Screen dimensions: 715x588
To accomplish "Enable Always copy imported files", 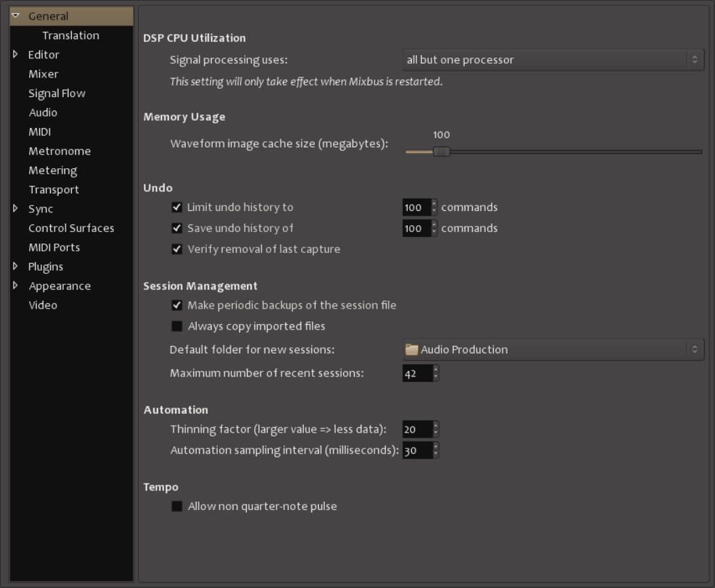I will (177, 326).
